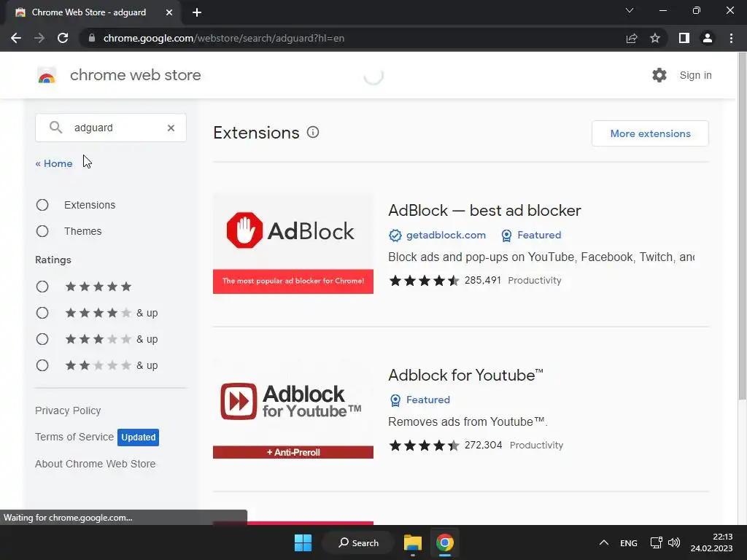Screen dimensions: 747x560
Task: Click the getadblock.com verified badge icon
Action: coord(395,236)
